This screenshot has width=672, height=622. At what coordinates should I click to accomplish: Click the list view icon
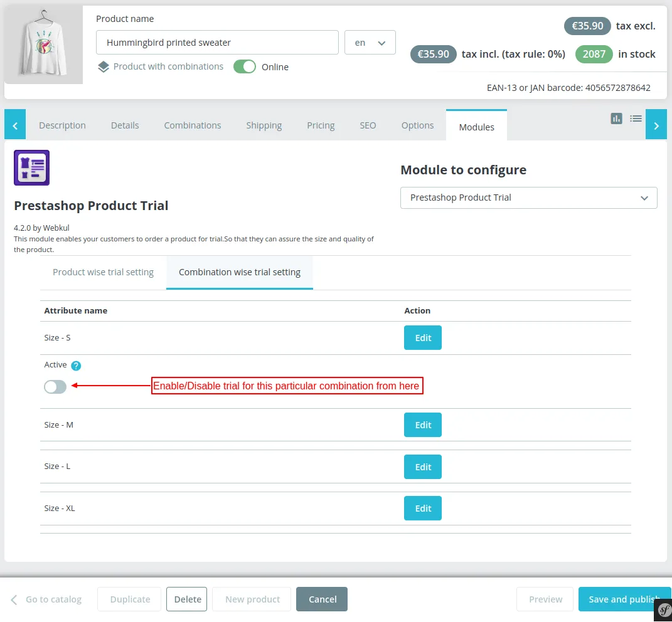pos(636,118)
